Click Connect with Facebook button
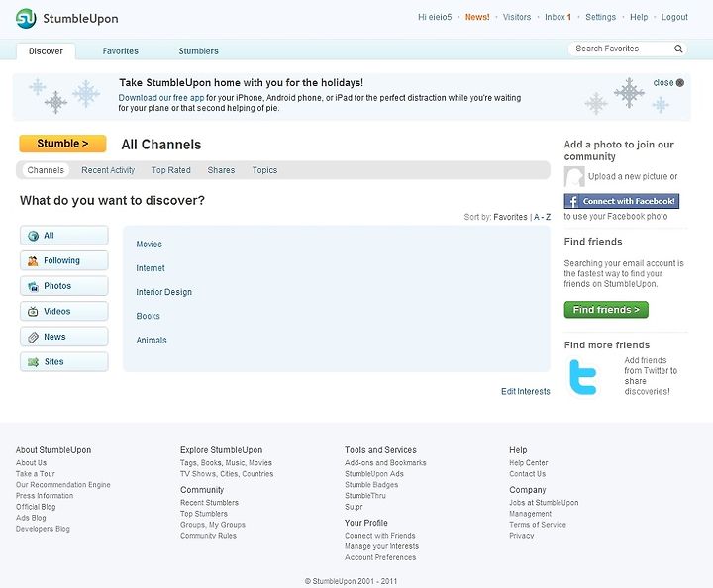The width and height of the screenshot is (713, 588). (622, 201)
